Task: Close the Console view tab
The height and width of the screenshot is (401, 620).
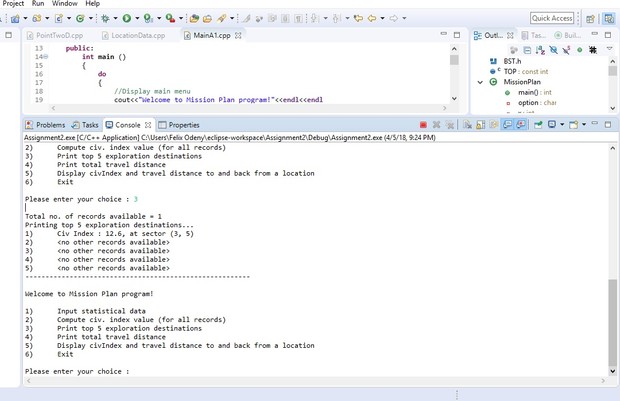Action: pos(148,125)
